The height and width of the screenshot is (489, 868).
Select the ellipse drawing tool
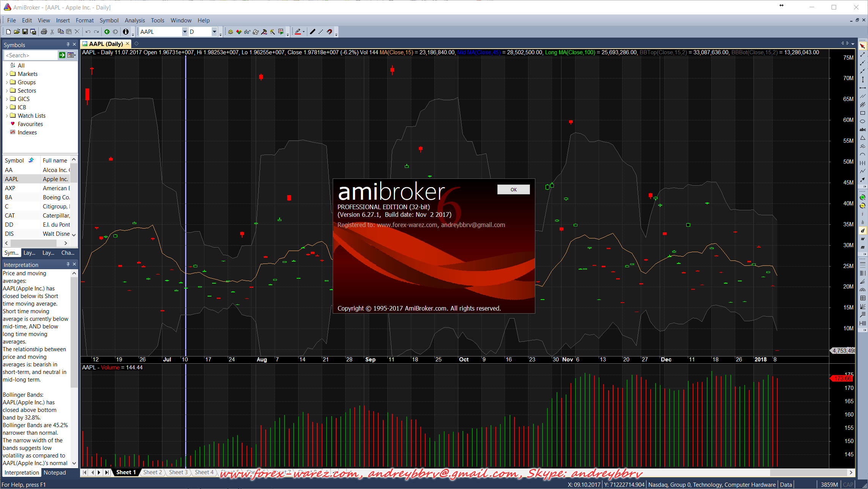click(862, 121)
